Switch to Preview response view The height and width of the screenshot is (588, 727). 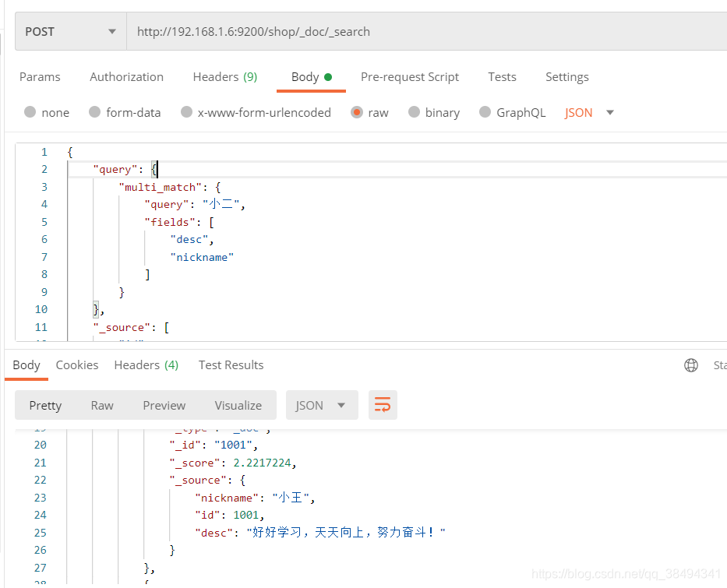pos(164,405)
